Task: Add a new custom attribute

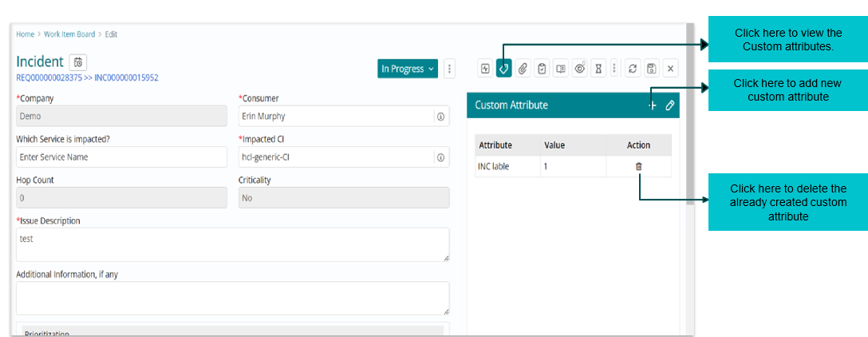Action: [653, 105]
